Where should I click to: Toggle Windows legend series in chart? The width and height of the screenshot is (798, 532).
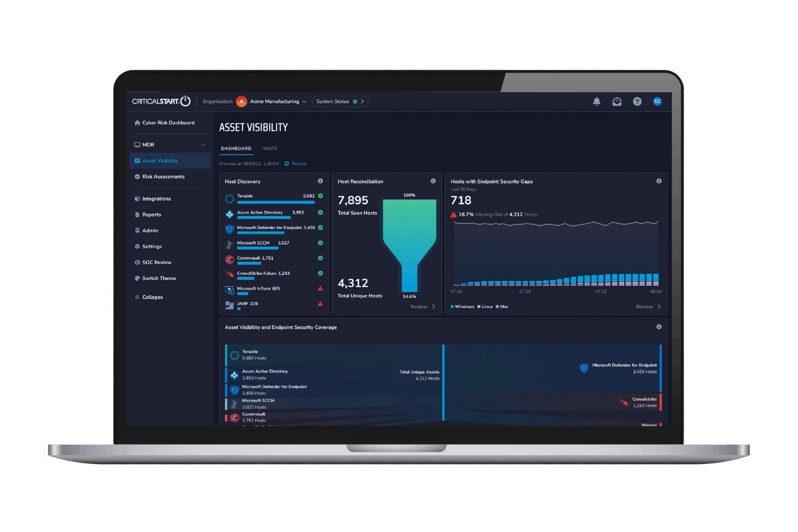462,307
